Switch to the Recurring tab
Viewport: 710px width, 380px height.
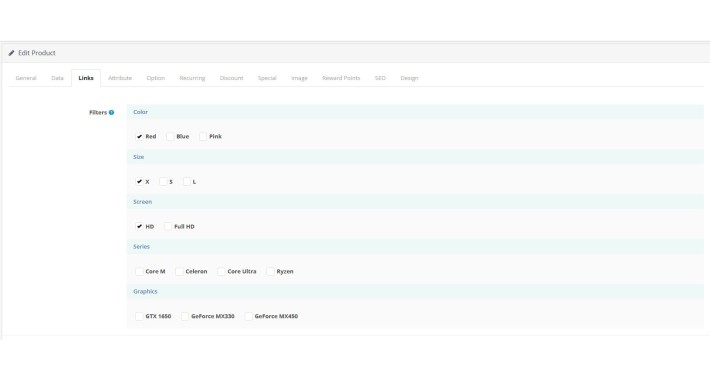point(192,78)
